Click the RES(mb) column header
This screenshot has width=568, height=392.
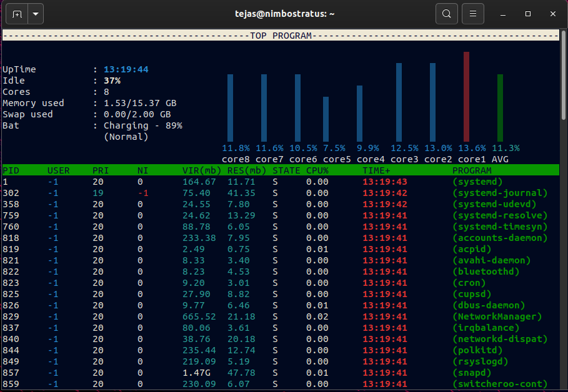(x=247, y=170)
